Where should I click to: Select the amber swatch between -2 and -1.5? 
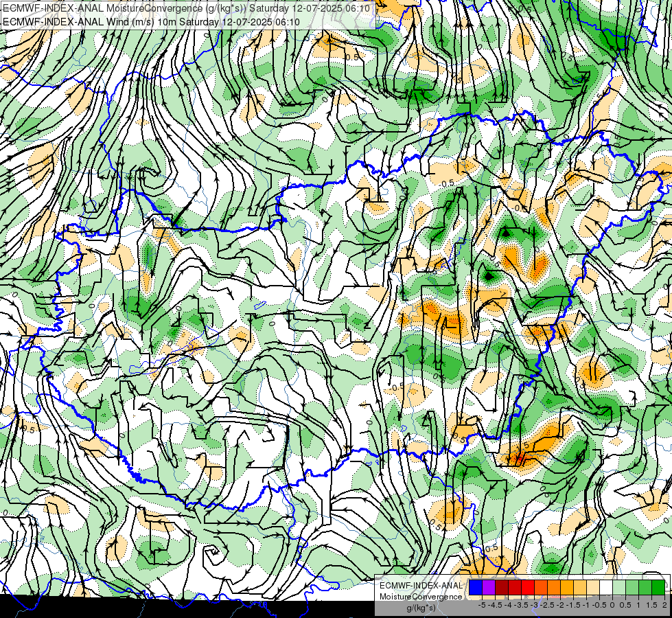click(567, 587)
